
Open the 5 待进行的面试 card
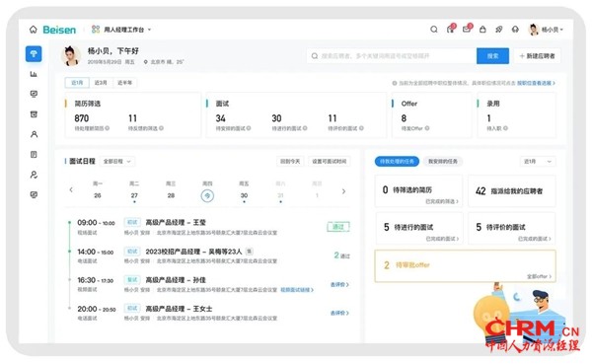[x=418, y=228]
